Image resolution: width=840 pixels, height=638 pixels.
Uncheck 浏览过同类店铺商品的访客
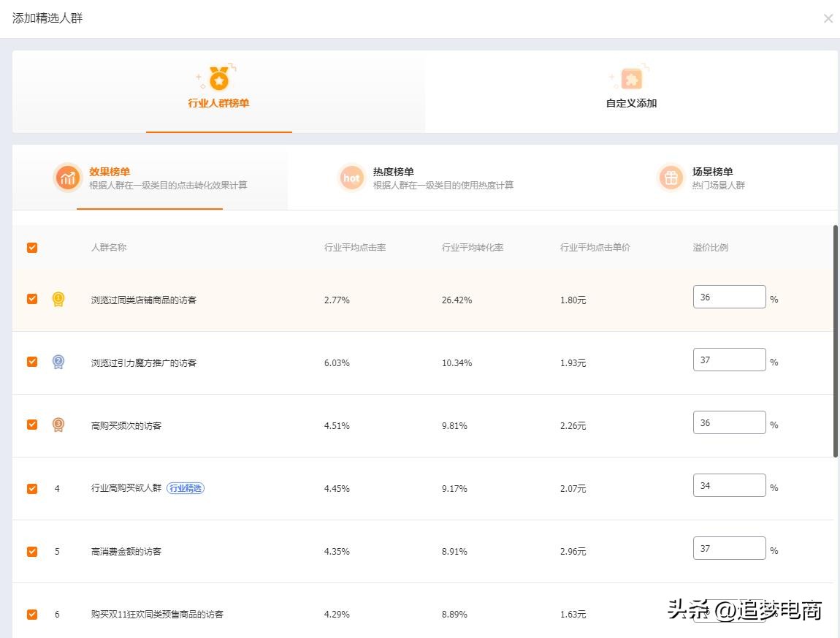[x=31, y=299]
